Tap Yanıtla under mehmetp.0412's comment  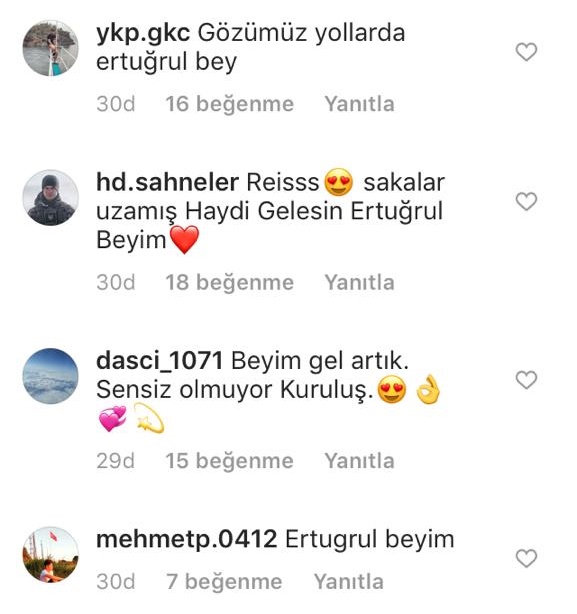point(349,581)
